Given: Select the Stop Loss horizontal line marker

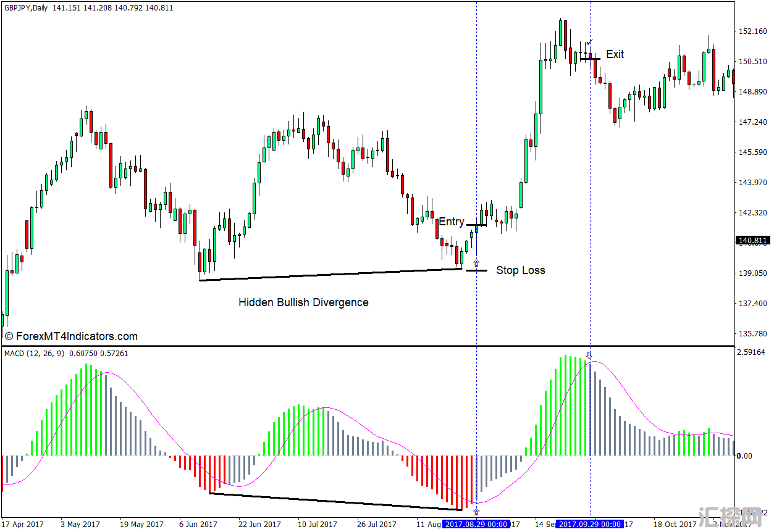Looking at the screenshot, I should point(476,270).
